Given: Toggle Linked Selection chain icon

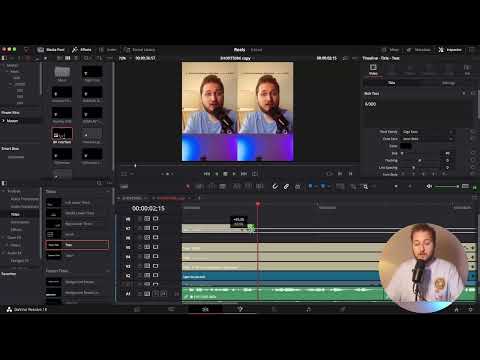Looking at the screenshot, I should tap(286, 187).
